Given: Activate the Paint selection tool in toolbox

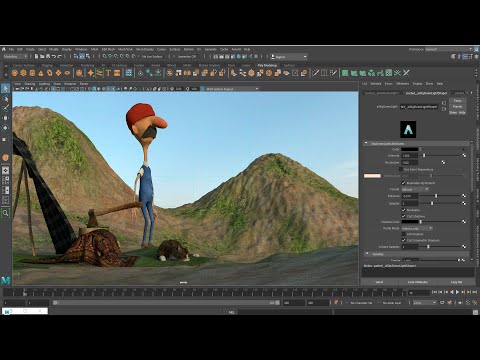Looking at the screenshot, I should [6, 108].
